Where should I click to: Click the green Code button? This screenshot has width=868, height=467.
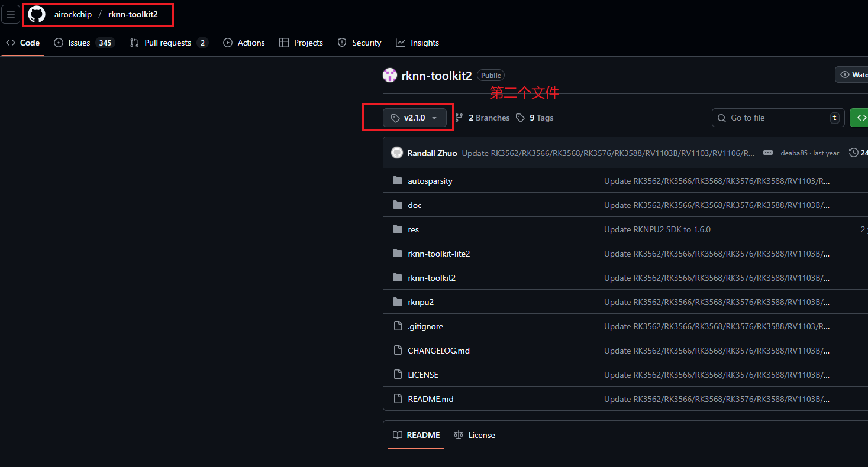pyautogui.click(x=859, y=118)
